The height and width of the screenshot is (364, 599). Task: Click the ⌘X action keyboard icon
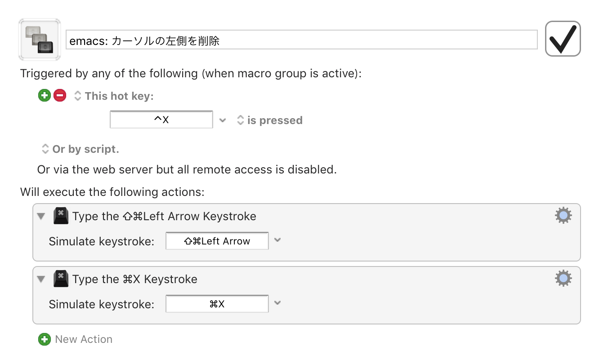point(61,279)
